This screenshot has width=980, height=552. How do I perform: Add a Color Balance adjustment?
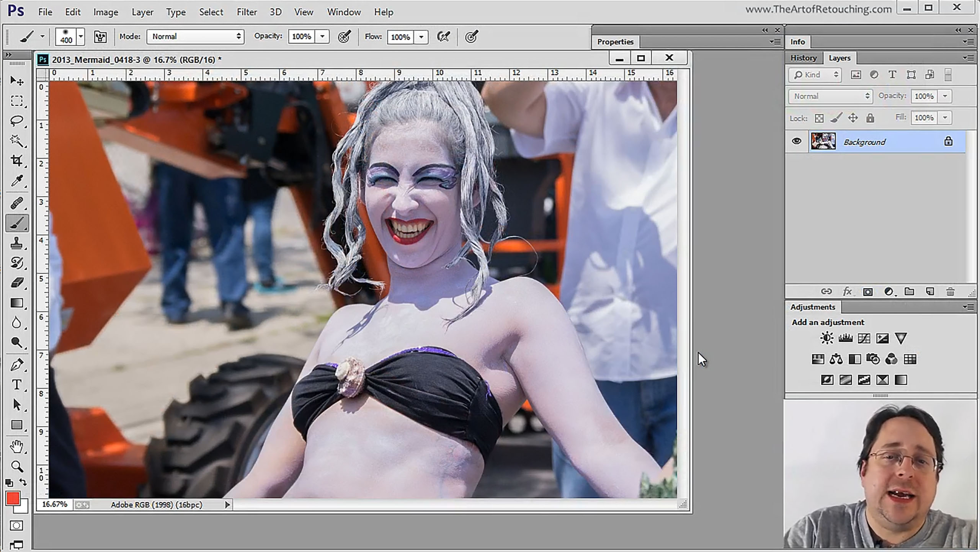[x=836, y=359]
